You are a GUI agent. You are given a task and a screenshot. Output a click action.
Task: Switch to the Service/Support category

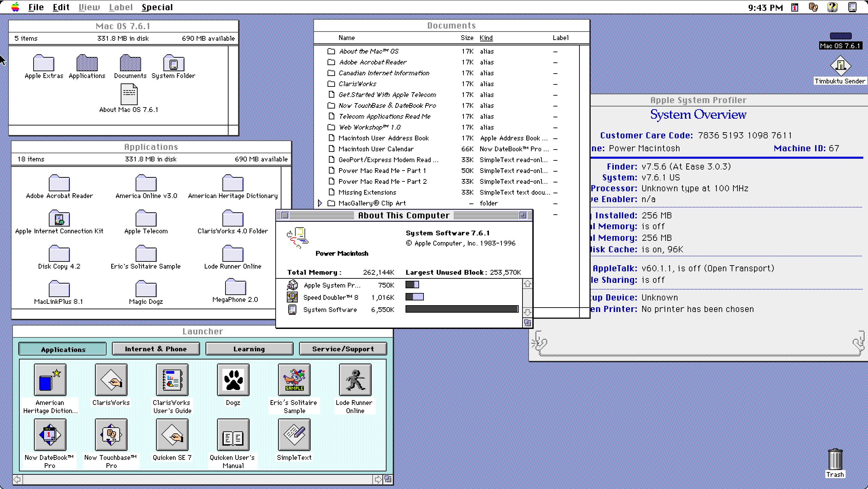pos(342,349)
